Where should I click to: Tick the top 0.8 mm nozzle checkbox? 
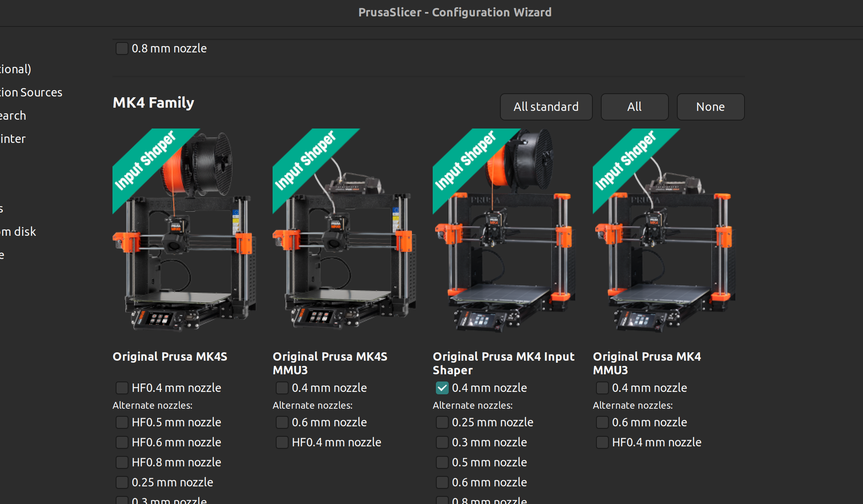click(122, 48)
